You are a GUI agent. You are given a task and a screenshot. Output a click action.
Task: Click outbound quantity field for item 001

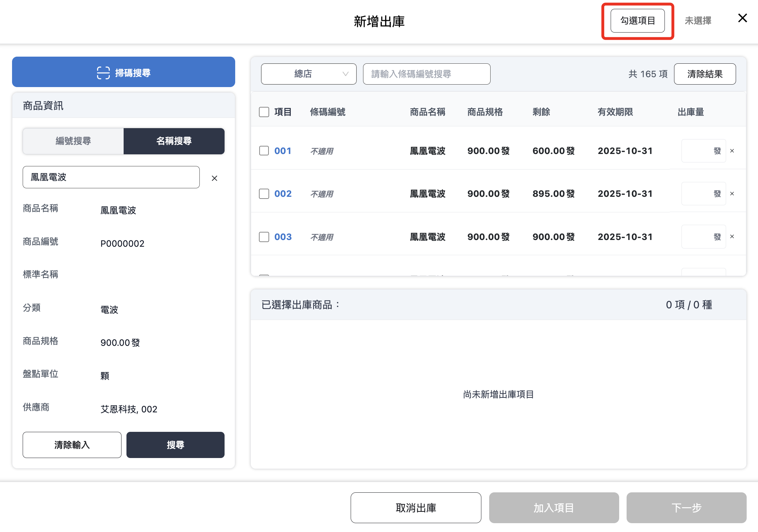(700, 151)
